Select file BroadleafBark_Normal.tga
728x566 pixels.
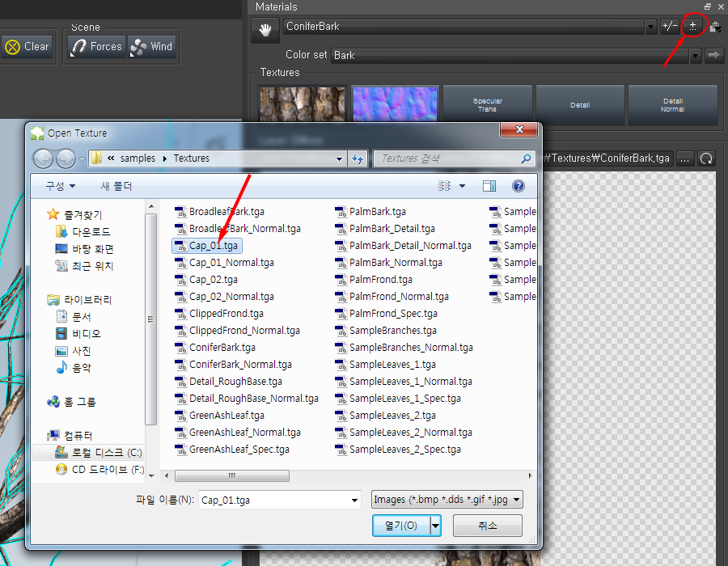coord(238,229)
